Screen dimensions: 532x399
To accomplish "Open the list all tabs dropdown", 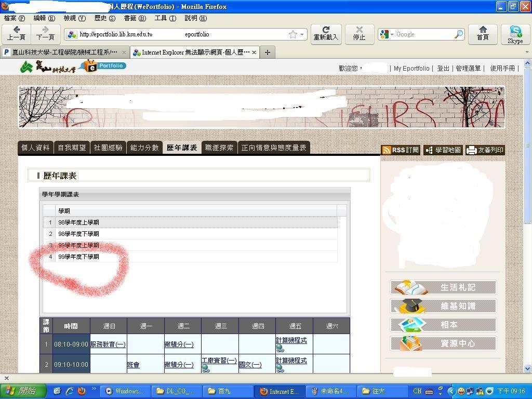I will [x=526, y=52].
